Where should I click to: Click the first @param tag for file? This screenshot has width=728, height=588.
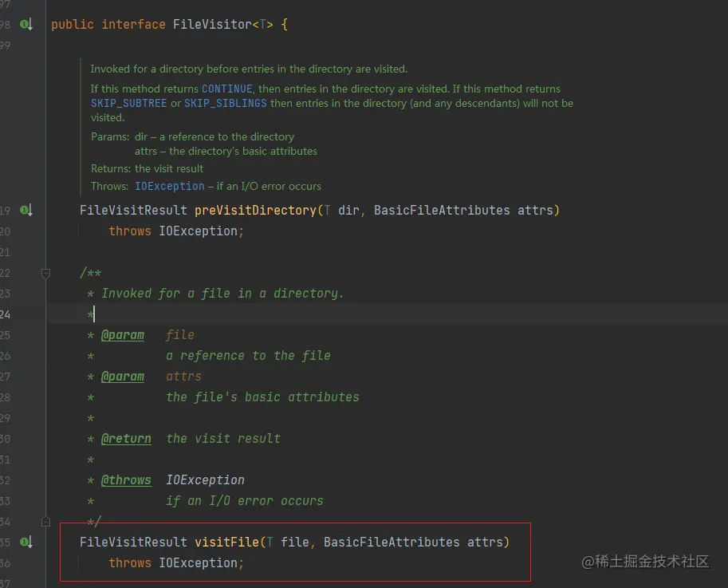123,335
